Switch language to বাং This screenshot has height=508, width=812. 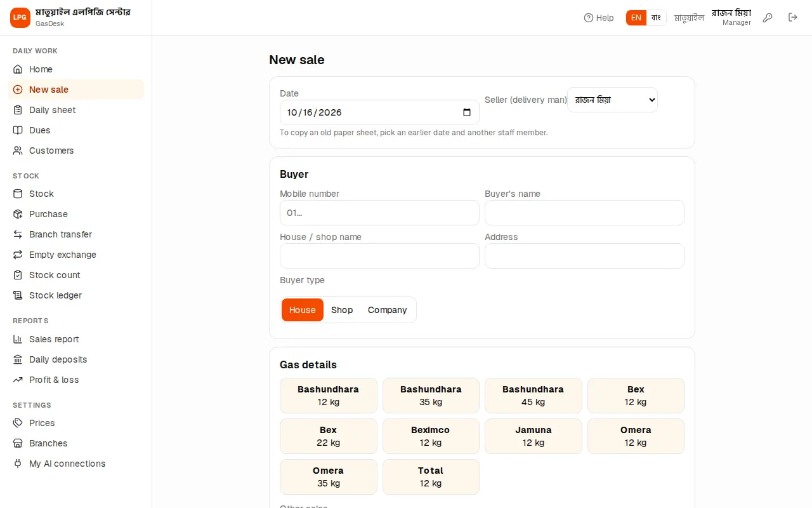656,18
